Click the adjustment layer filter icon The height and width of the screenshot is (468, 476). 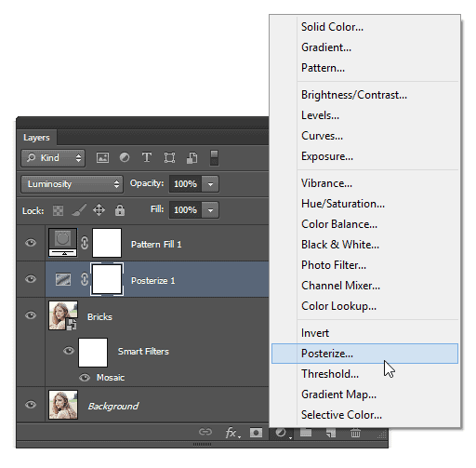point(125,157)
